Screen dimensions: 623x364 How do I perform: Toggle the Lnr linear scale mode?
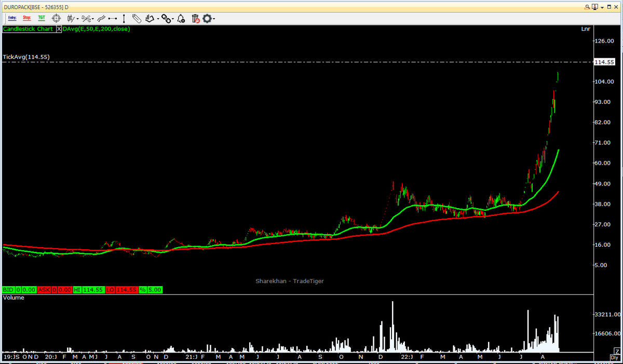(586, 29)
